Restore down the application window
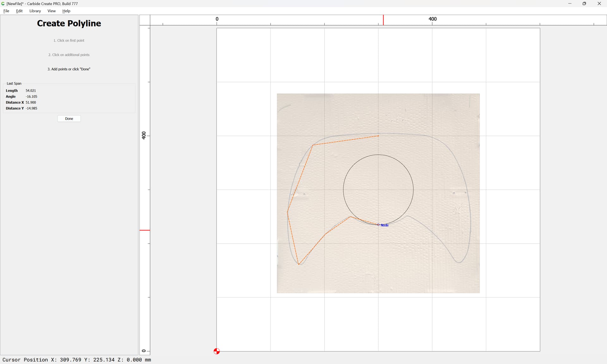The height and width of the screenshot is (364, 607). click(x=584, y=3)
